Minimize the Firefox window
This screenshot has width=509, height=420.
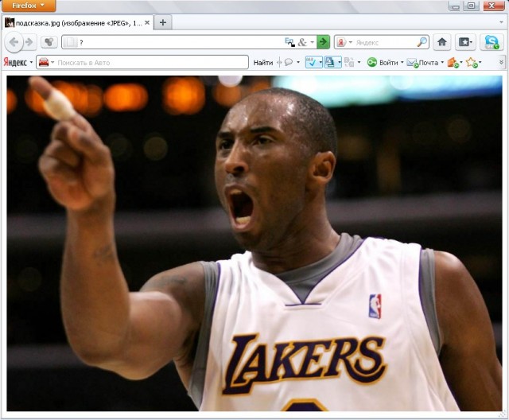456,6
